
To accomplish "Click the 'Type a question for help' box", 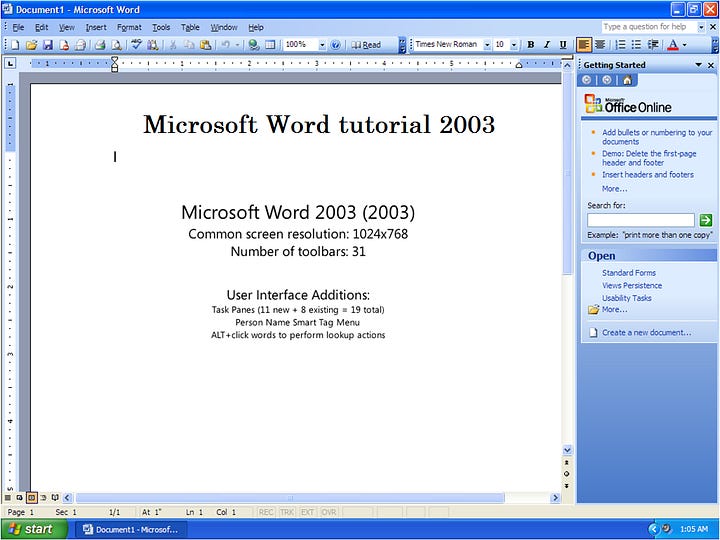I will (649, 27).
